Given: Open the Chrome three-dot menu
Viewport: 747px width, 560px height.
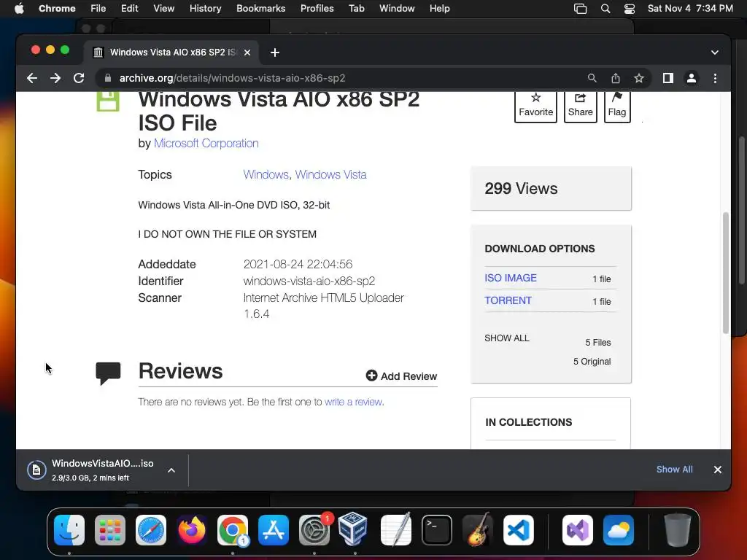Looking at the screenshot, I should tap(715, 78).
